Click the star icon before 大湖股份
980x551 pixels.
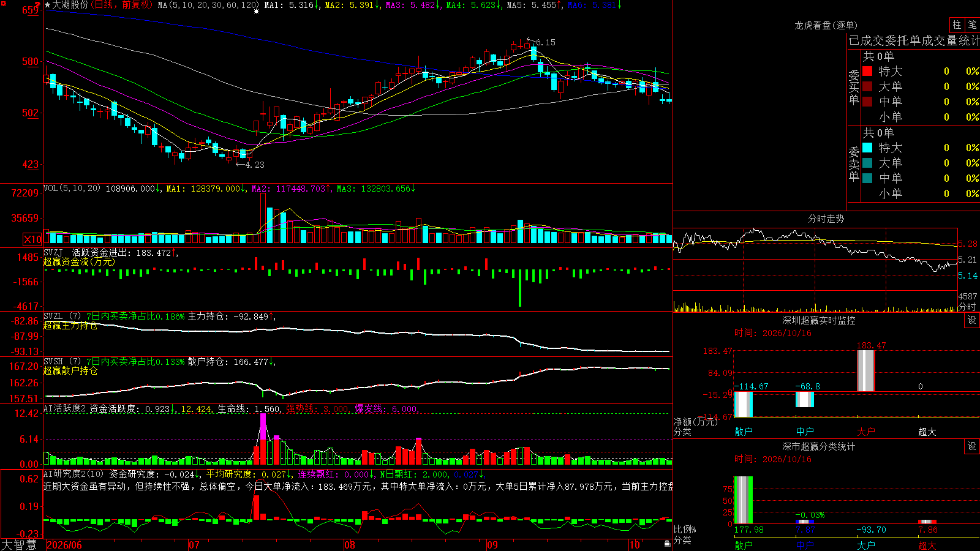47,5
